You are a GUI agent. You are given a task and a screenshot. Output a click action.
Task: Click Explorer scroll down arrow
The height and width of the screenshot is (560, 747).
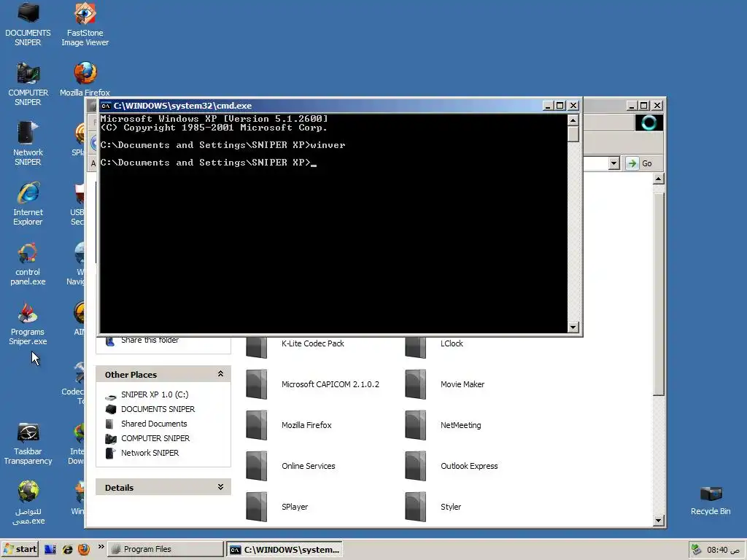click(x=659, y=521)
